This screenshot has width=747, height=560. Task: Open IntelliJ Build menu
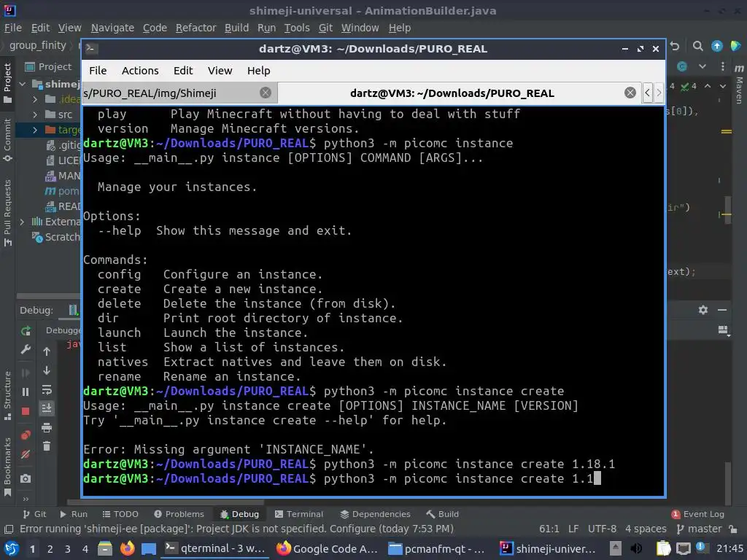pos(237,28)
